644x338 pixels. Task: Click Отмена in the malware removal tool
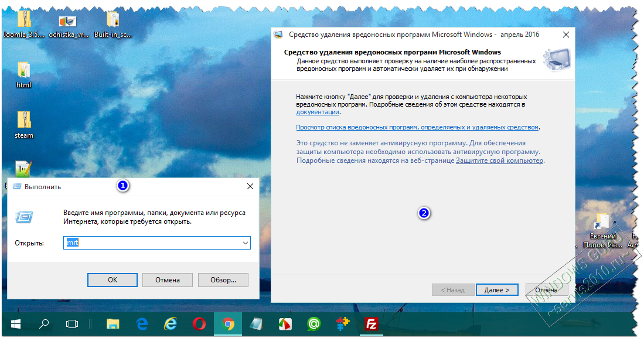point(547,290)
